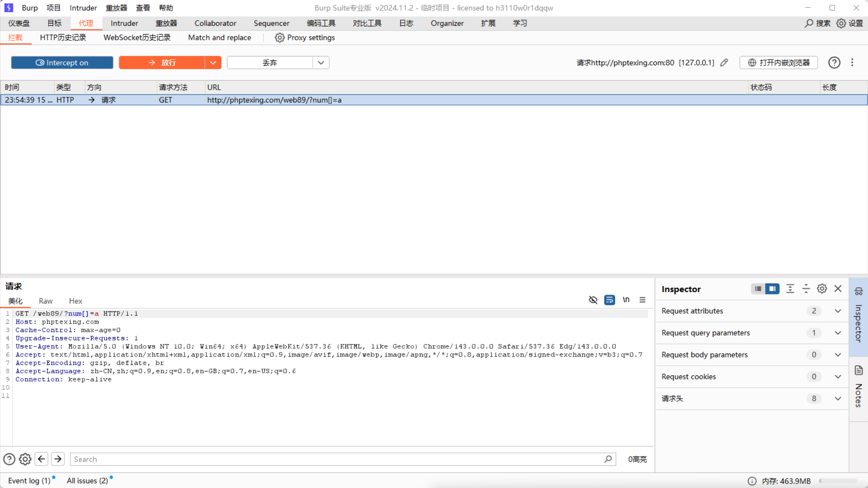Click the previous search match arrow

click(x=42, y=459)
